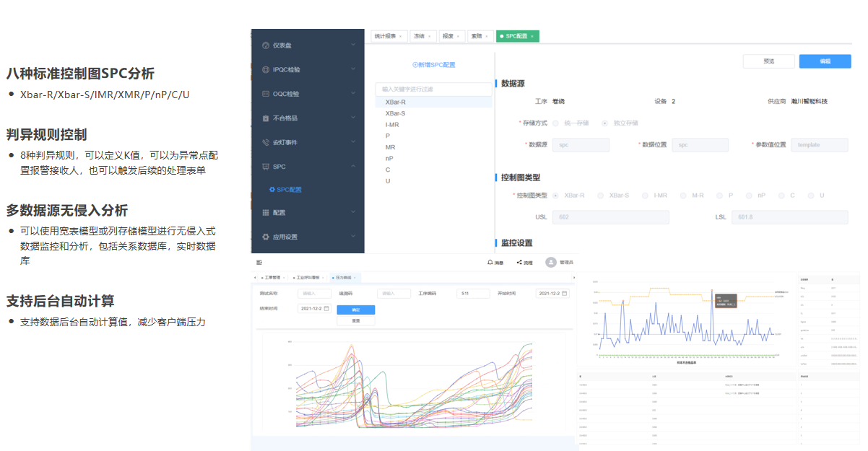868x451 pixels.
Task: Close the 统计报表 tab
Action: (x=401, y=36)
